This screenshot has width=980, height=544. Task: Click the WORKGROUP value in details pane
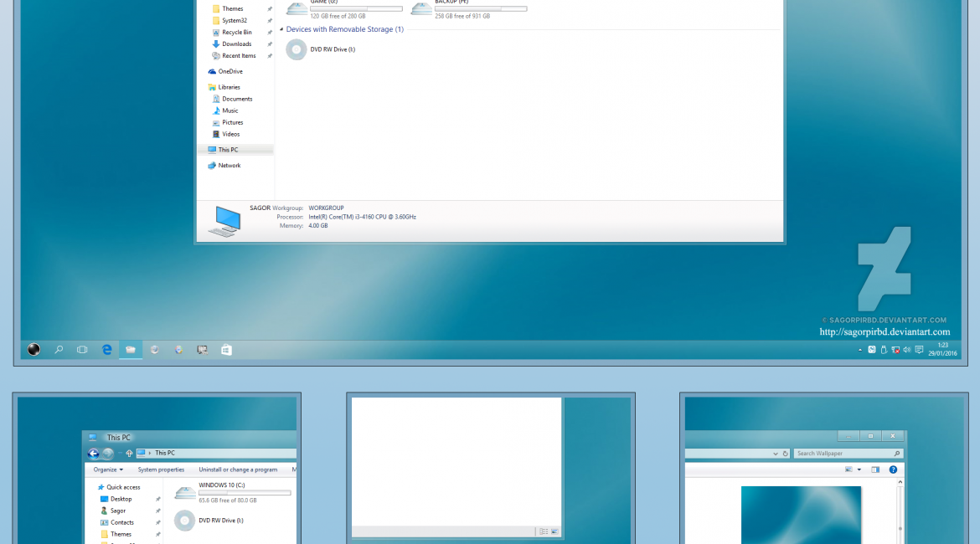coord(326,208)
